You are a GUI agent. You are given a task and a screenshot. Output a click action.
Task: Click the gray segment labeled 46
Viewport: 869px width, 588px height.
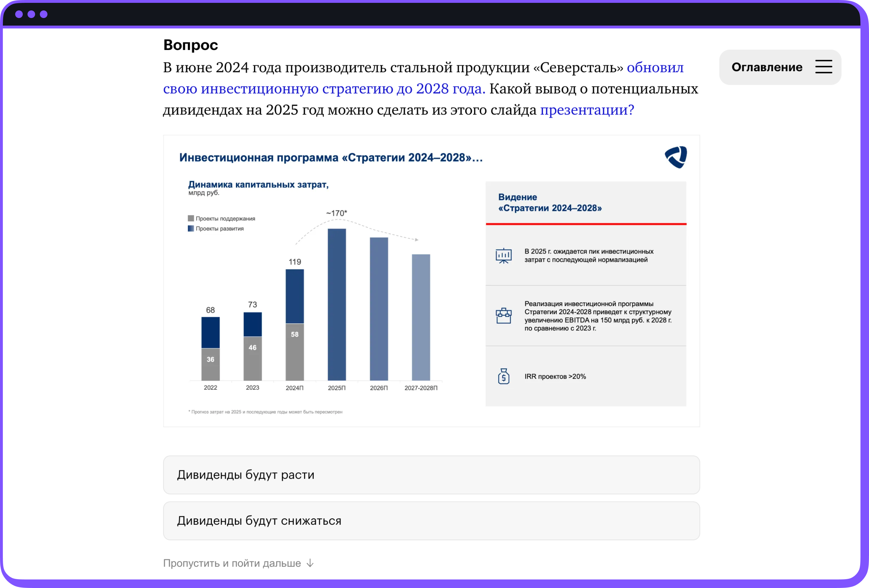tap(252, 359)
